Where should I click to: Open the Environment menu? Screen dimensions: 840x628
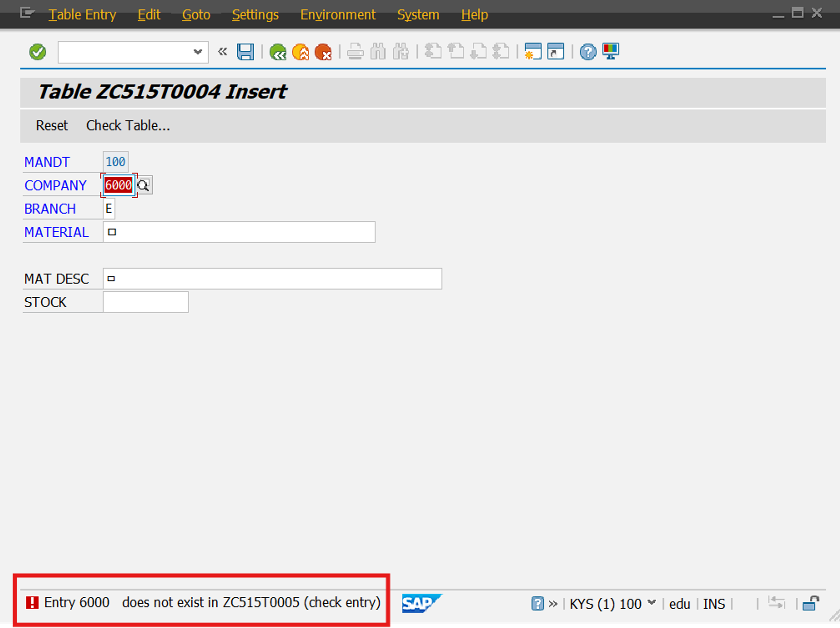(x=338, y=15)
